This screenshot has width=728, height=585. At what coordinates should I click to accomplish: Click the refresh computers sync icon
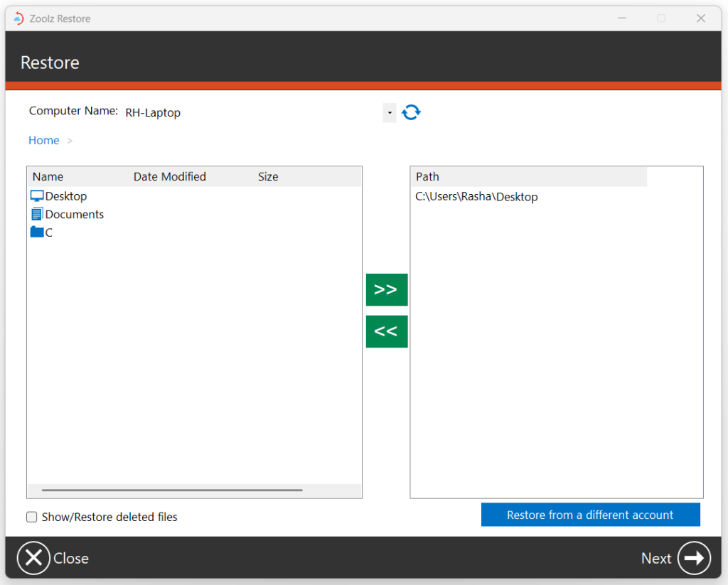[411, 112]
